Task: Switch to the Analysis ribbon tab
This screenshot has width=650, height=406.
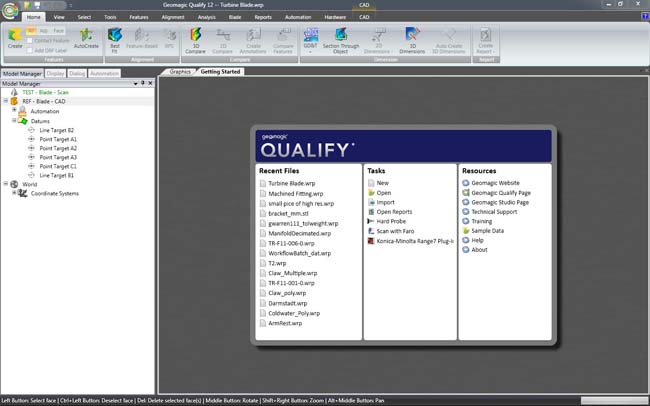Action: (x=206, y=17)
